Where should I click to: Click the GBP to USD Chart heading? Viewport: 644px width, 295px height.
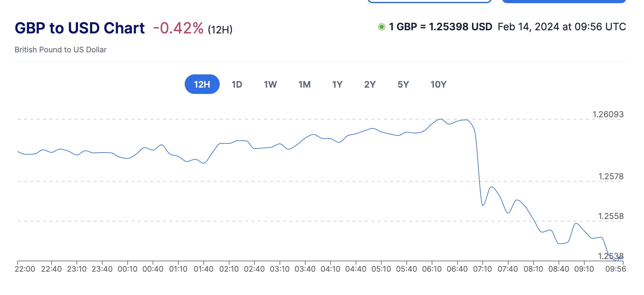(x=80, y=28)
